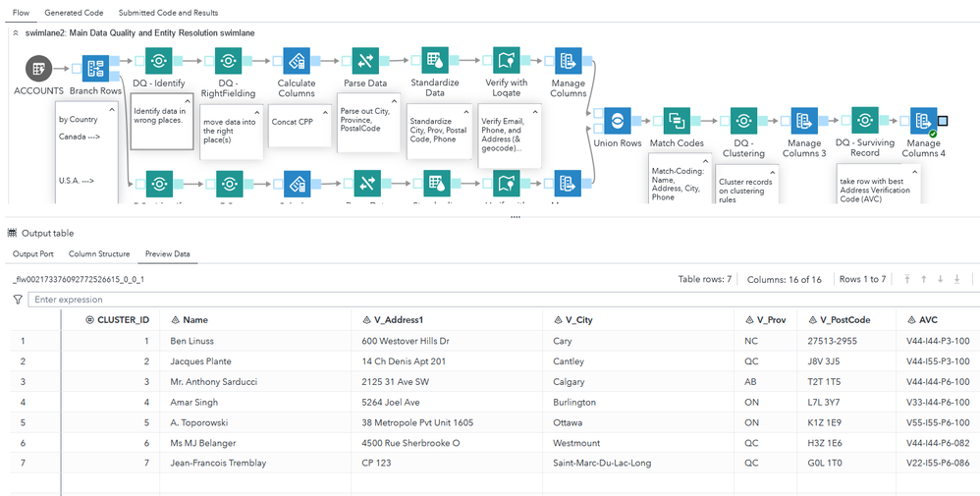This screenshot has width=980, height=496.
Task: Select row number 5 header
Action: pyautogui.click(x=35, y=422)
